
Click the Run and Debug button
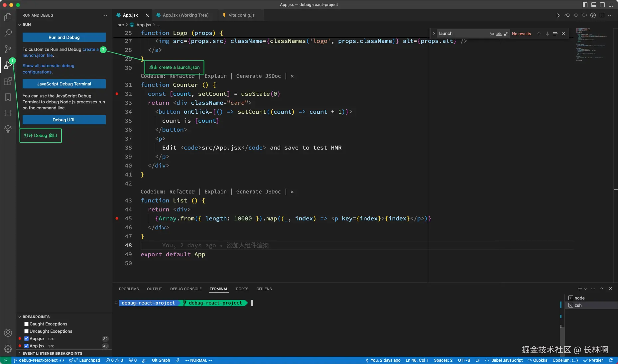[x=64, y=37]
